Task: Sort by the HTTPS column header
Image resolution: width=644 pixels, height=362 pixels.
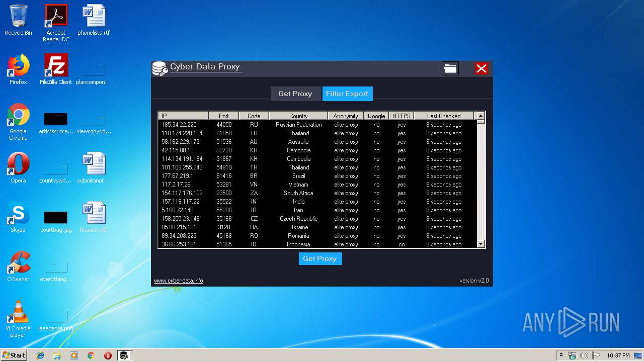Action: pyautogui.click(x=401, y=116)
